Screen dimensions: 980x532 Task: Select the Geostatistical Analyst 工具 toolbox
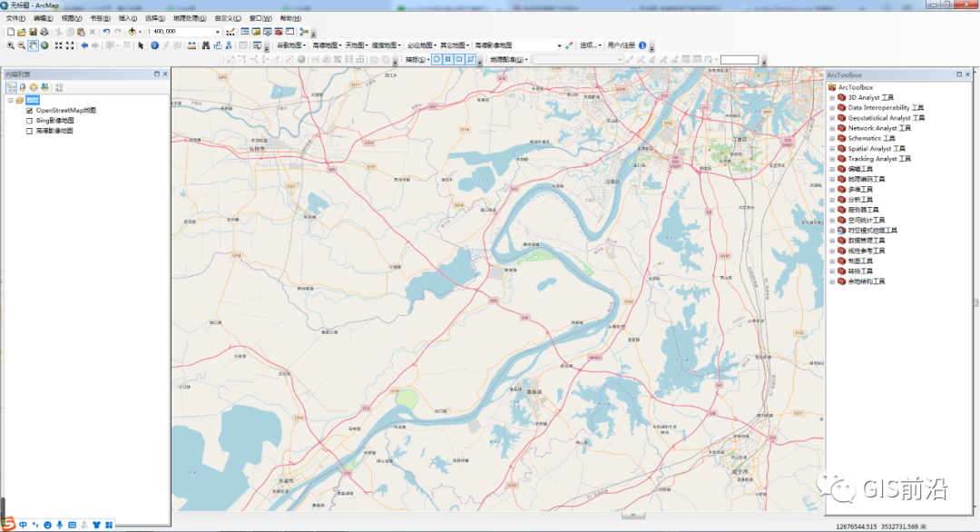coord(886,118)
